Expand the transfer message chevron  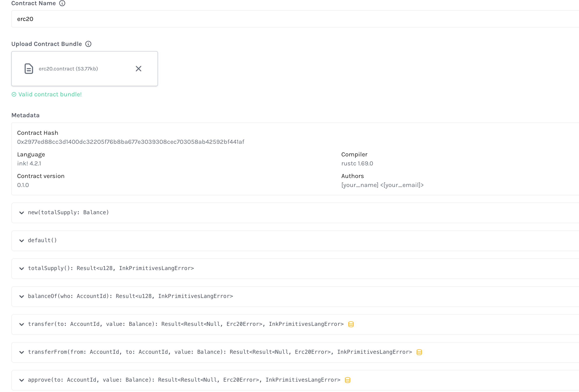(22, 324)
